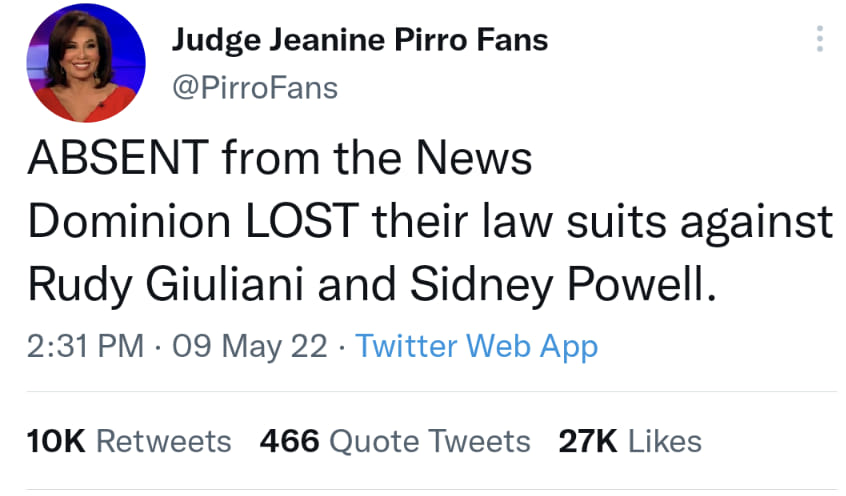Click the Judge Jeanine Pirro Fans profile picture
This screenshot has width=846, height=496.
(x=87, y=69)
